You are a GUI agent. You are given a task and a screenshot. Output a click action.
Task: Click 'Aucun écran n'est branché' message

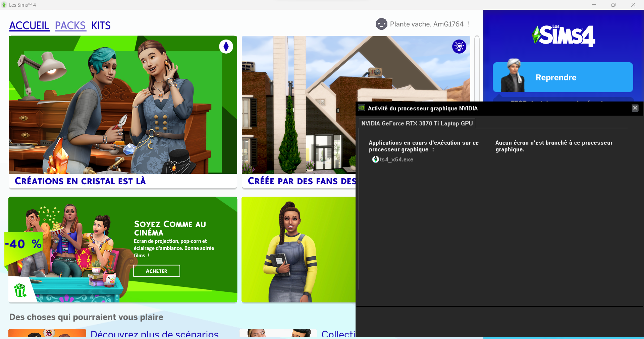point(554,146)
